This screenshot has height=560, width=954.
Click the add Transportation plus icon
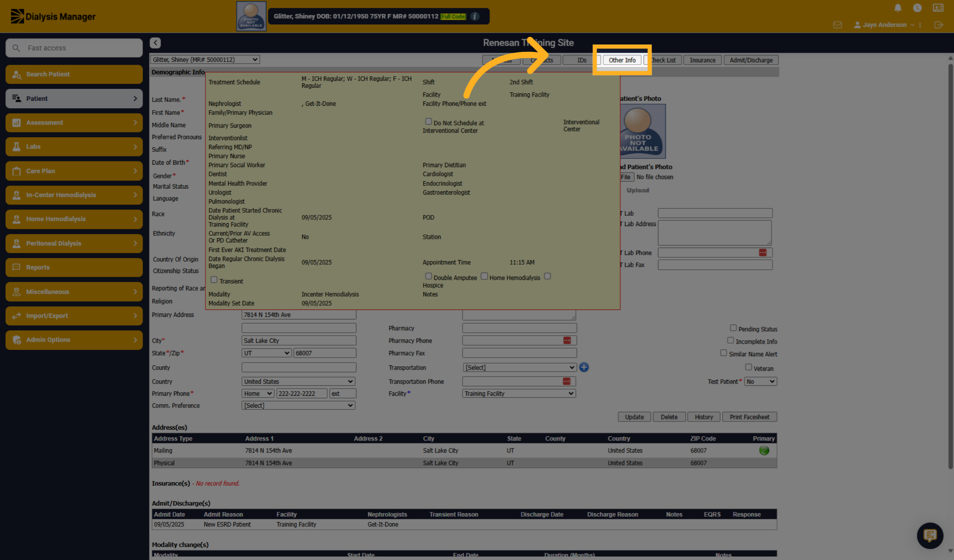tap(584, 367)
